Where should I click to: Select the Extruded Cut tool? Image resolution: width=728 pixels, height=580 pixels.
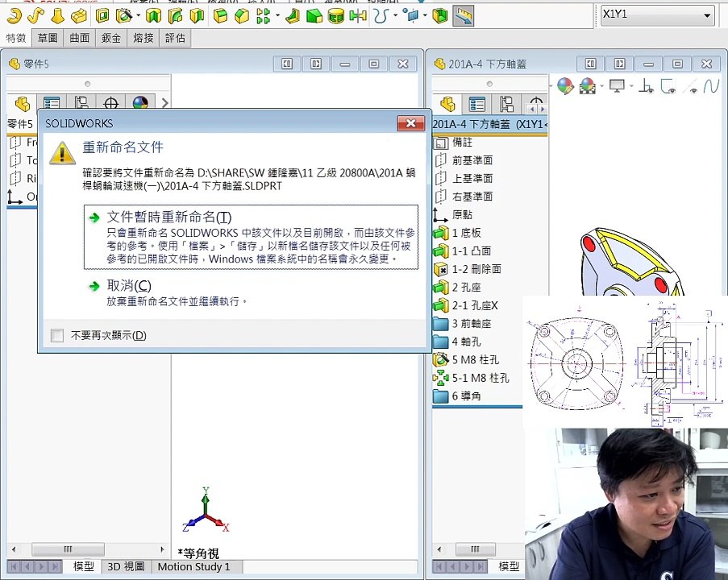click(x=102, y=16)
